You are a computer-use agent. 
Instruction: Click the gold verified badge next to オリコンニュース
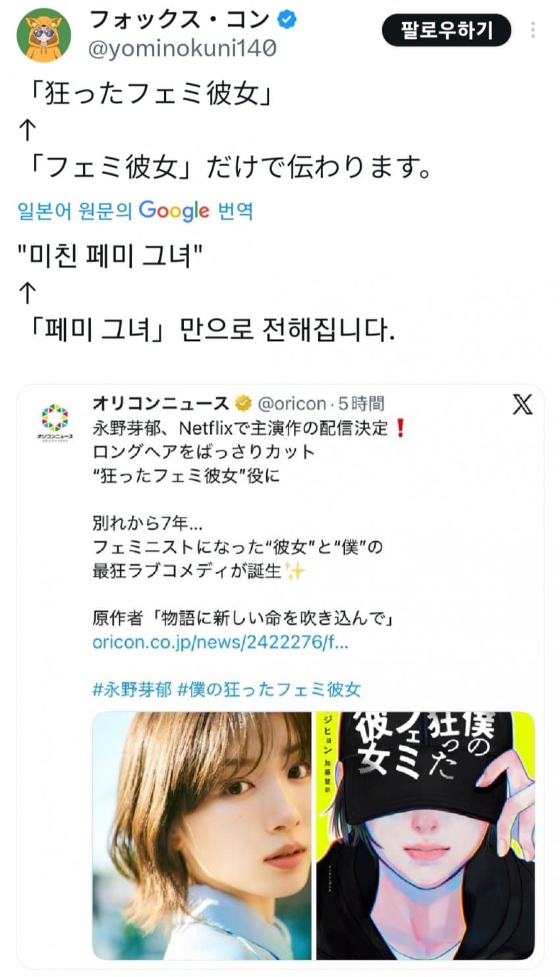[243, 403]
